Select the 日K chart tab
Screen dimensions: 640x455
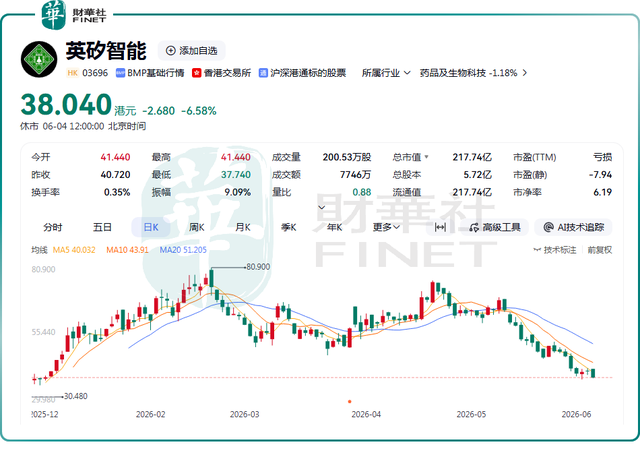click(x=151, y=227)
